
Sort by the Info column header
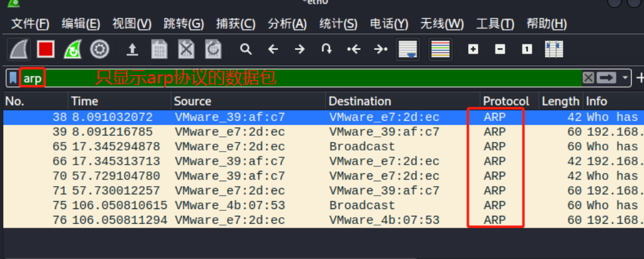click(x=614, y=101)
